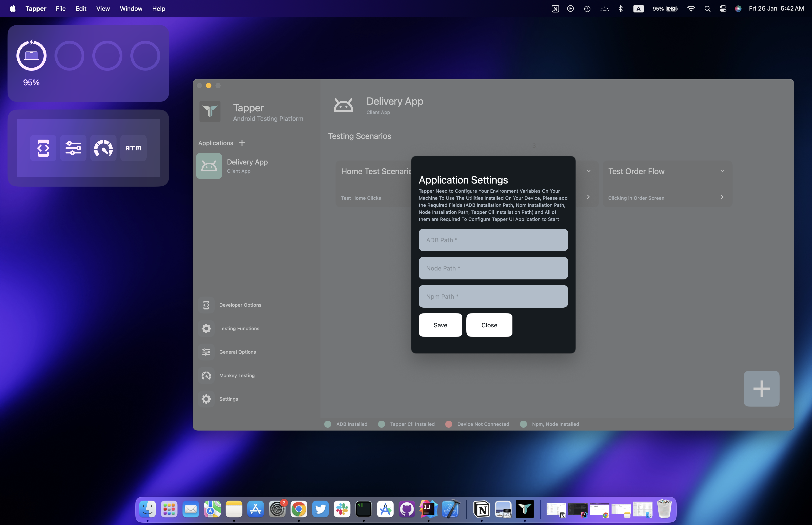Open the Tapper menu in menu bar
812x525 pixels.
pyautogui.click(x=36, y=8)
